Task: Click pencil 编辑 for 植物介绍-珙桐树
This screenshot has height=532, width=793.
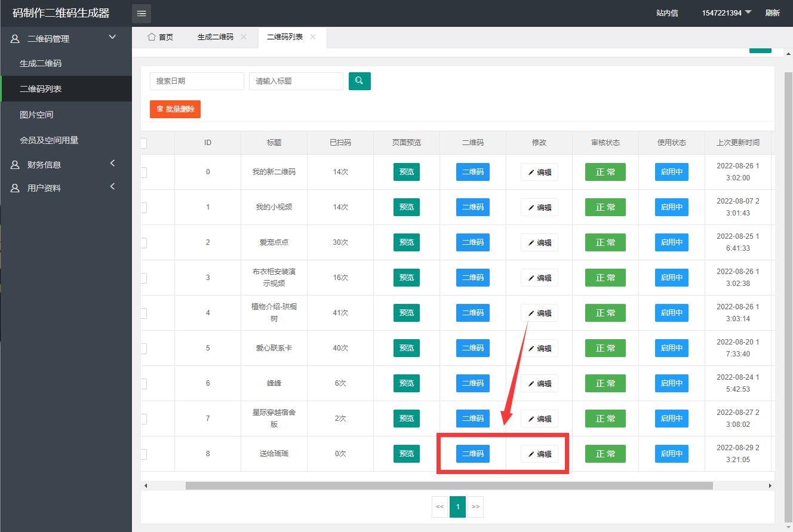Action: [539, 313]
